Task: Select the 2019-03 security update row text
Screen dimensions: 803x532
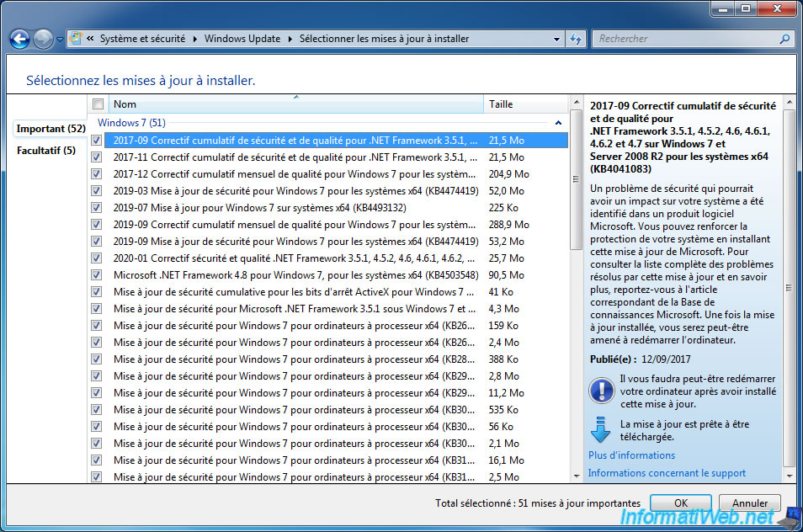Action: (296, 191)
